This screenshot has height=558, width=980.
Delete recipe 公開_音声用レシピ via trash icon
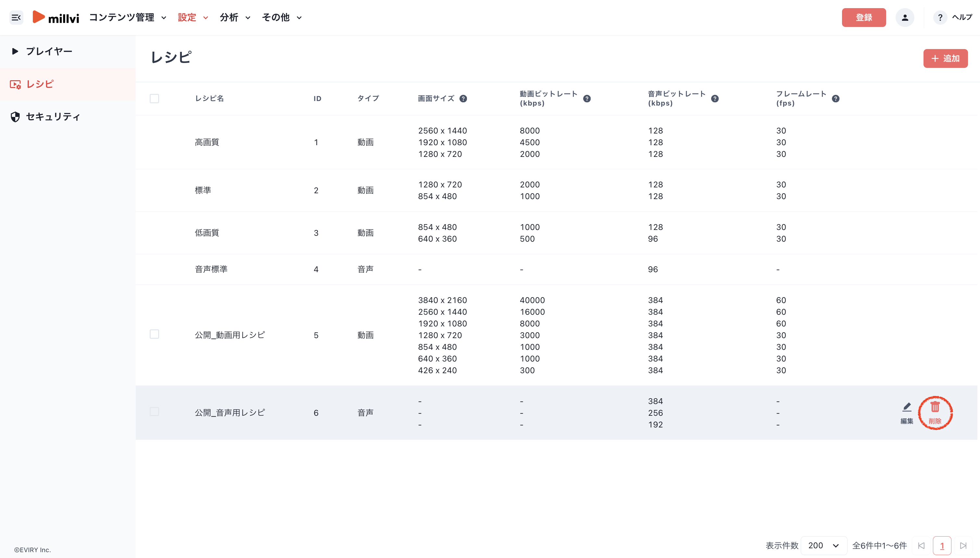(935, 412)
